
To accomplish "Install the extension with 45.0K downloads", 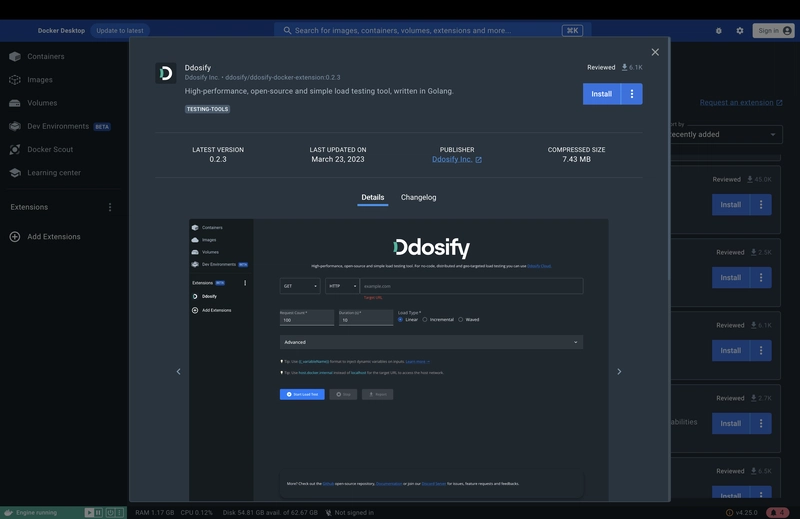I will click(731, 205).
